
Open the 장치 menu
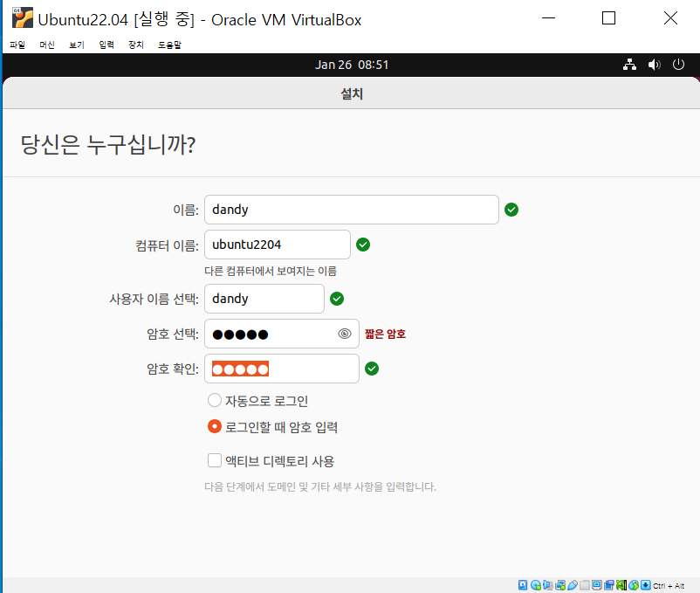pyautogui.click(x=136, y=45)
